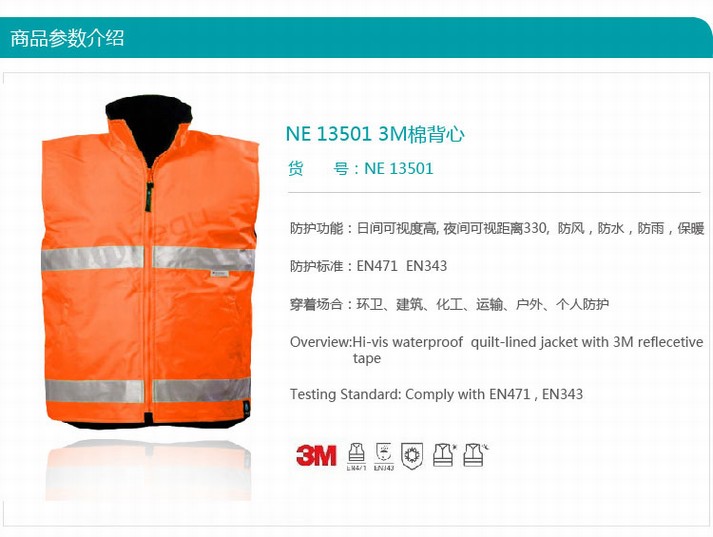Click the nighttime visibility vest icon
The width and height of the screenshot is (713, 537).
tap(476, 455)
